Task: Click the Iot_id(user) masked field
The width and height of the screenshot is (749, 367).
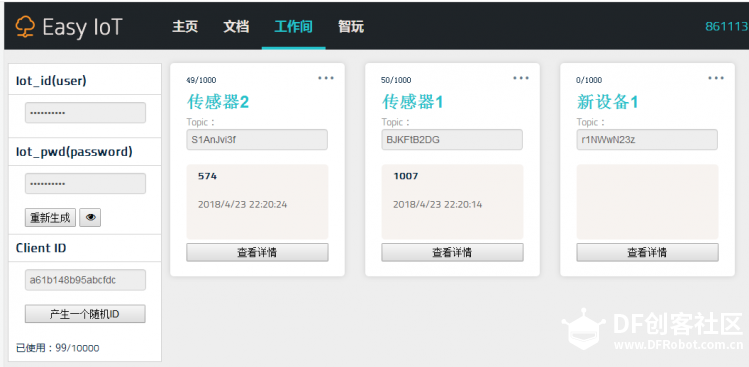Action: [x=86, y=113]
